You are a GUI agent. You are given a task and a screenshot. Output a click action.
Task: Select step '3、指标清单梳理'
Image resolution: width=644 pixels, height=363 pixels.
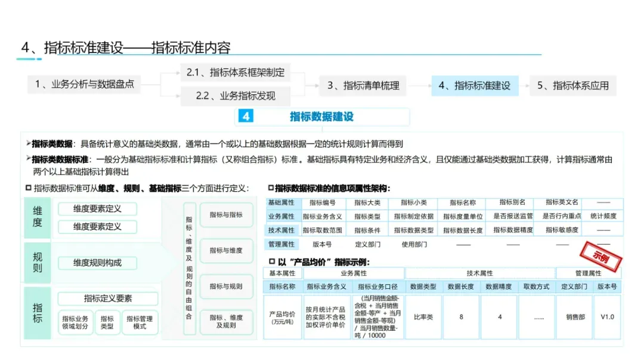coord(363,85)
